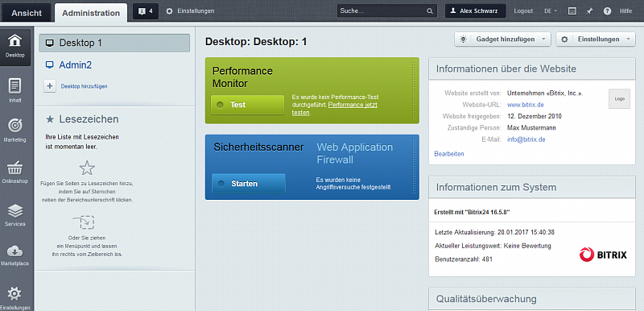Screen dimensions: 644x311
Task: Click the Informationen zum System header
Action: click(x=532, y=188)
